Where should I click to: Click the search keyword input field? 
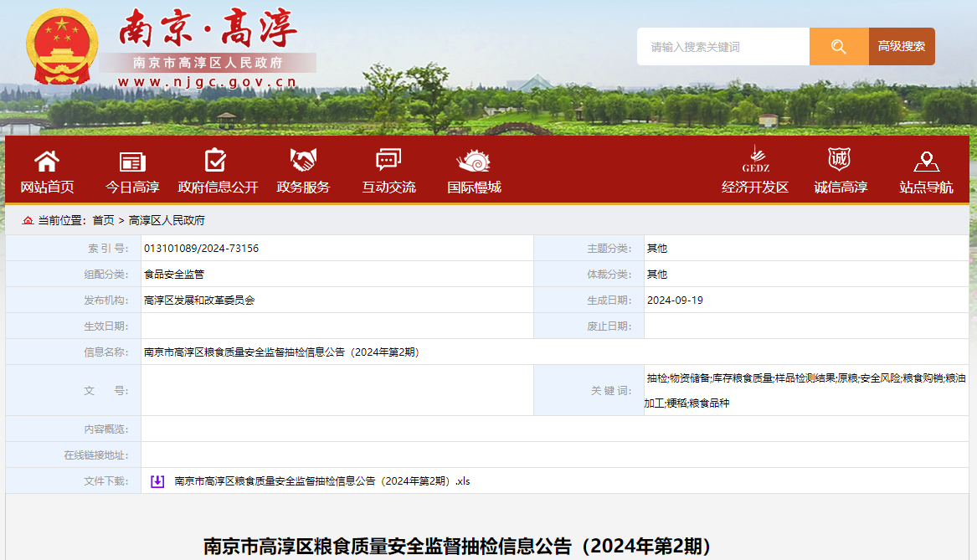point(722,46)
